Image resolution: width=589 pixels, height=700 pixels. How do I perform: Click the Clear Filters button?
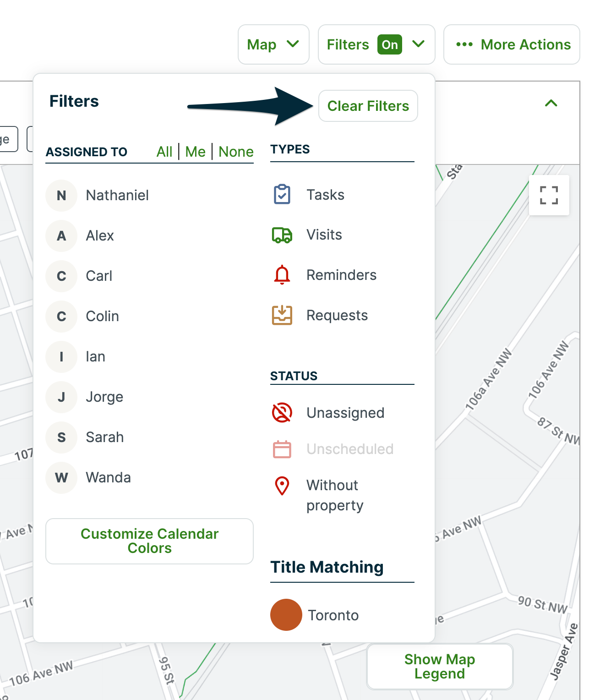pos(368,106)
